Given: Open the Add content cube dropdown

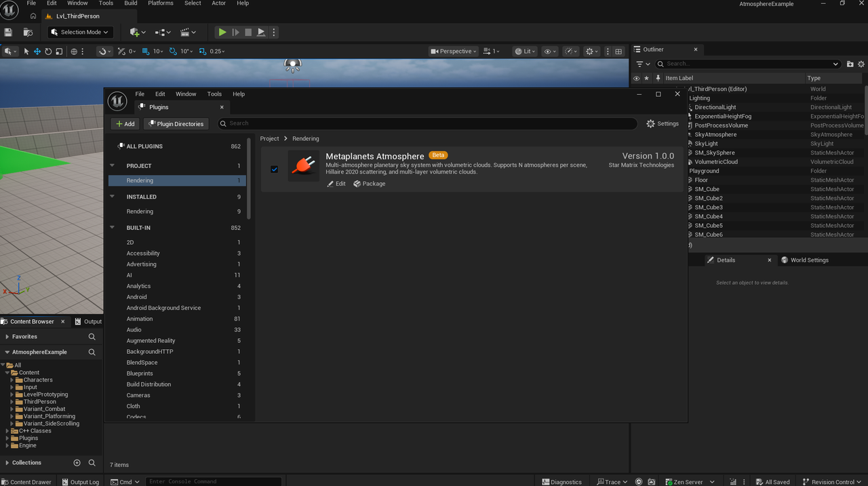Looking at the screenshot, I should (x=136, y=32).
